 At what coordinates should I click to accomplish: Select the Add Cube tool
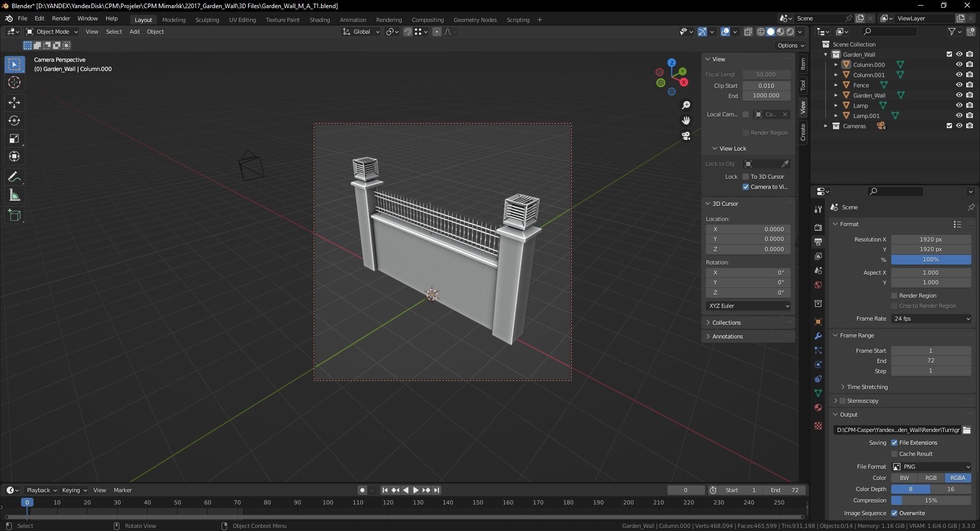14,215
